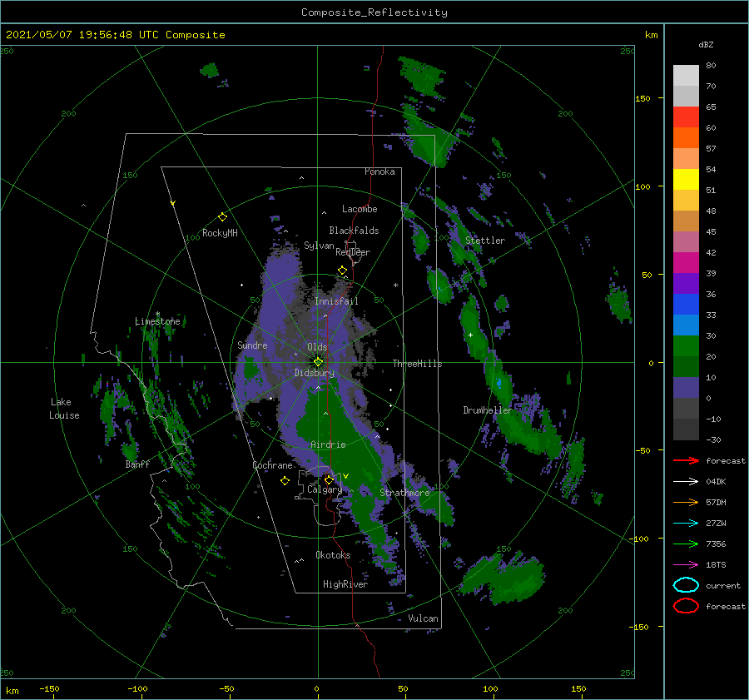Click the green 7356 arrow icon
Viewport: 749px width, 700px height.
tap(686, 544)
